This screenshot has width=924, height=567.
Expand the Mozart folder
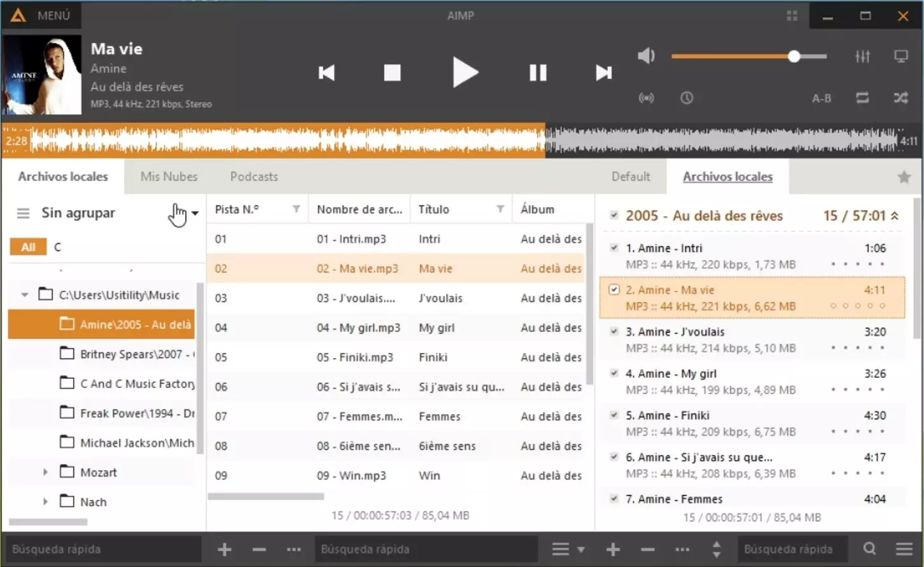click(45, 472)
